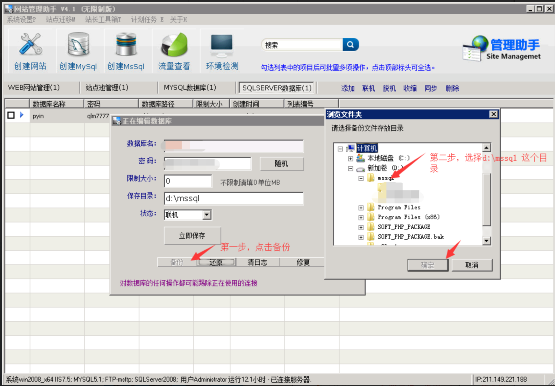Viewport: 555px width, 386px height.
Task: Click the 同步 link
Action: pyautogui.click(x=431, y=88)
